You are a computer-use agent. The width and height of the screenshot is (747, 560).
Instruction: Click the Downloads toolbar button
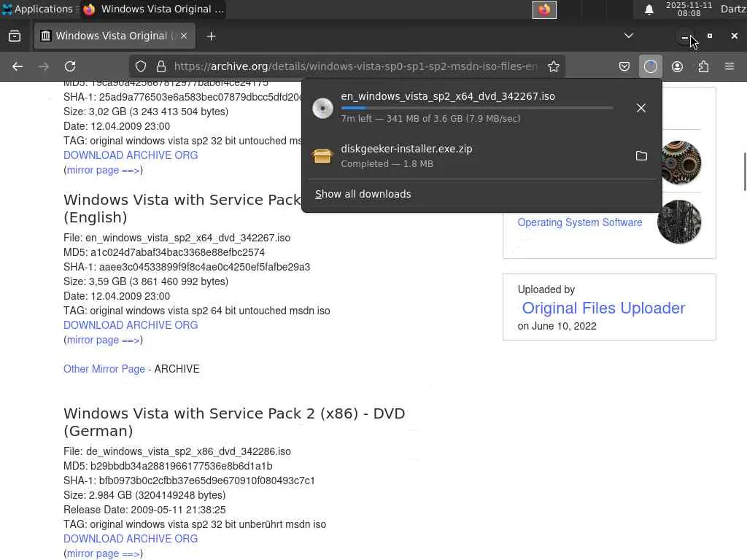click(x=651, y=66)
